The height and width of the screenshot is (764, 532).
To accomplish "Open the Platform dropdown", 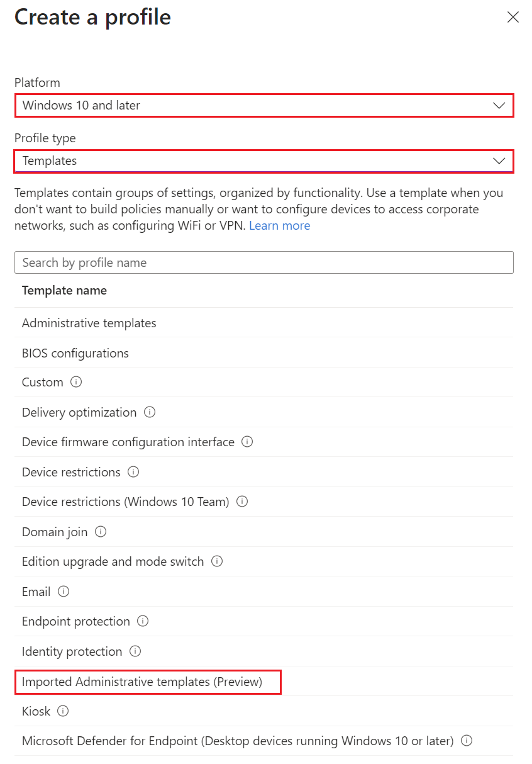I will coord(264,105).
